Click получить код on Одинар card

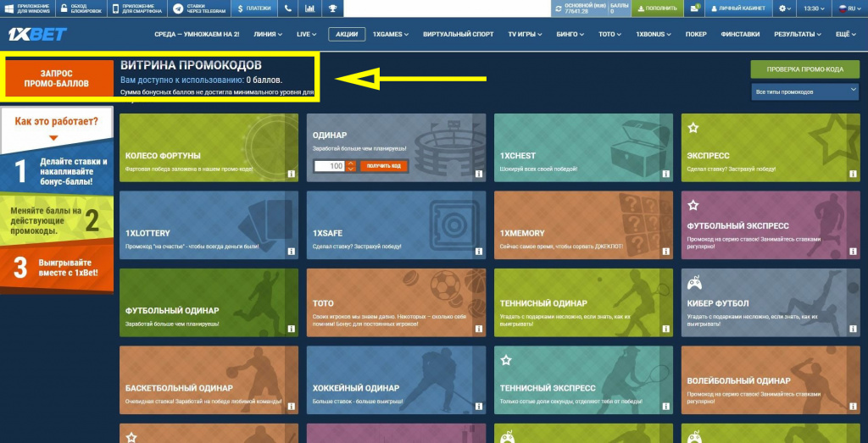pos(383,166)
